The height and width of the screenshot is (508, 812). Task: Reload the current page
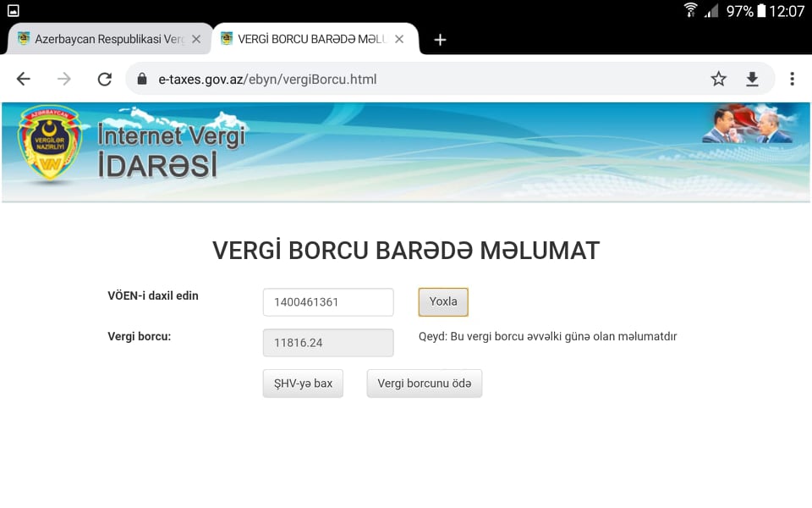[105, 79]
